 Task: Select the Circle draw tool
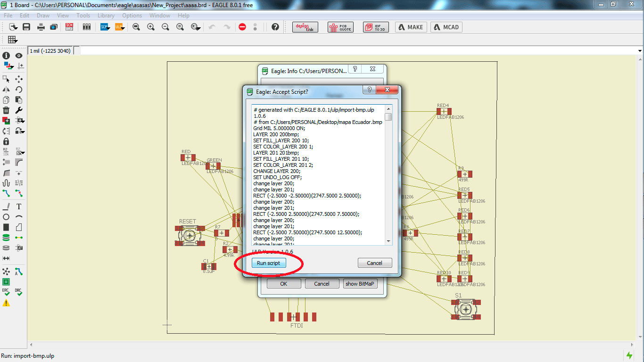pyautogui.click(x=6, y=217)
